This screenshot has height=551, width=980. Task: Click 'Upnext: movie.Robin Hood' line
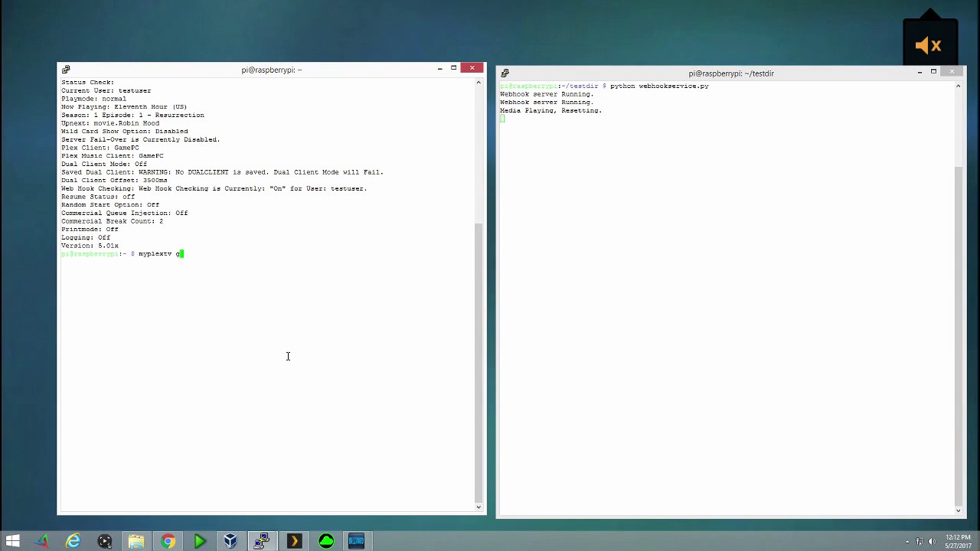[x=110, y=123]
